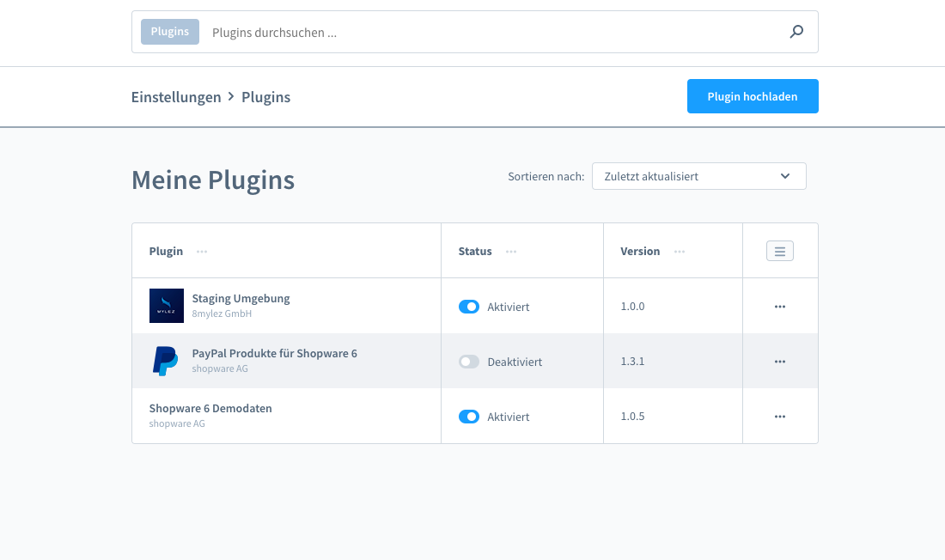Open Status column header options dots
This screenshot has height=560, width=945.
click(x=511, y=252)
